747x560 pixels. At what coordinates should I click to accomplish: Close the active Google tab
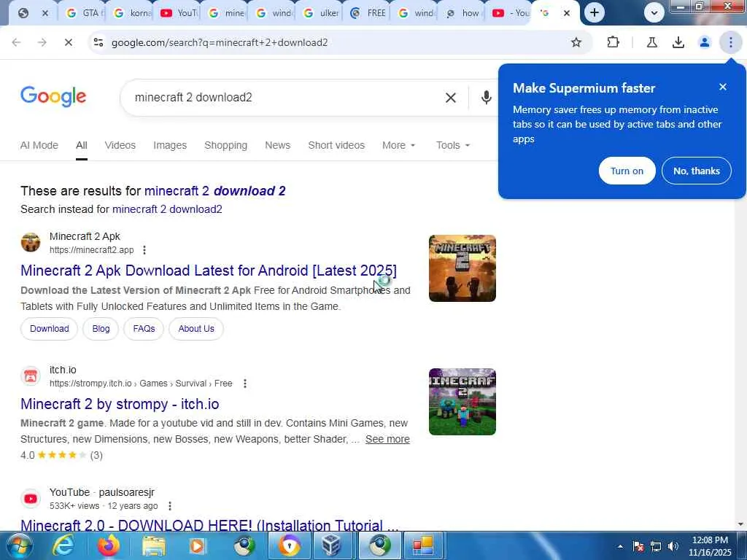click(x=566, y=13)
